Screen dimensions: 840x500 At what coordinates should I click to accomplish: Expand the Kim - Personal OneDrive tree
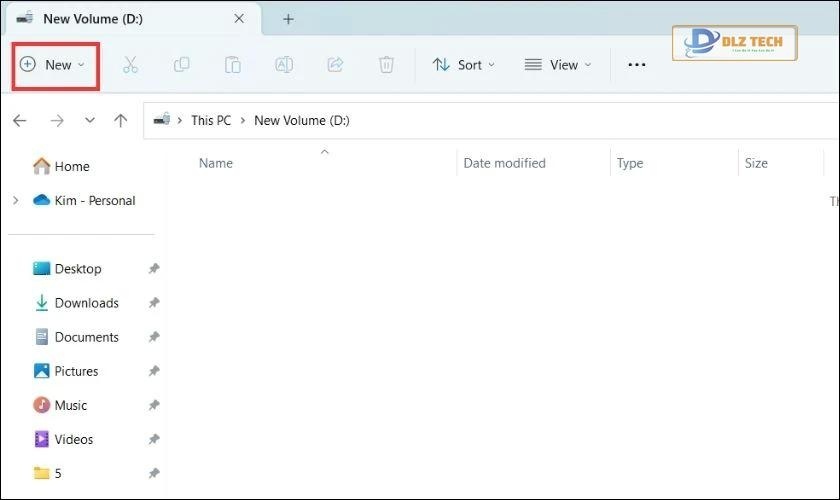15,200
